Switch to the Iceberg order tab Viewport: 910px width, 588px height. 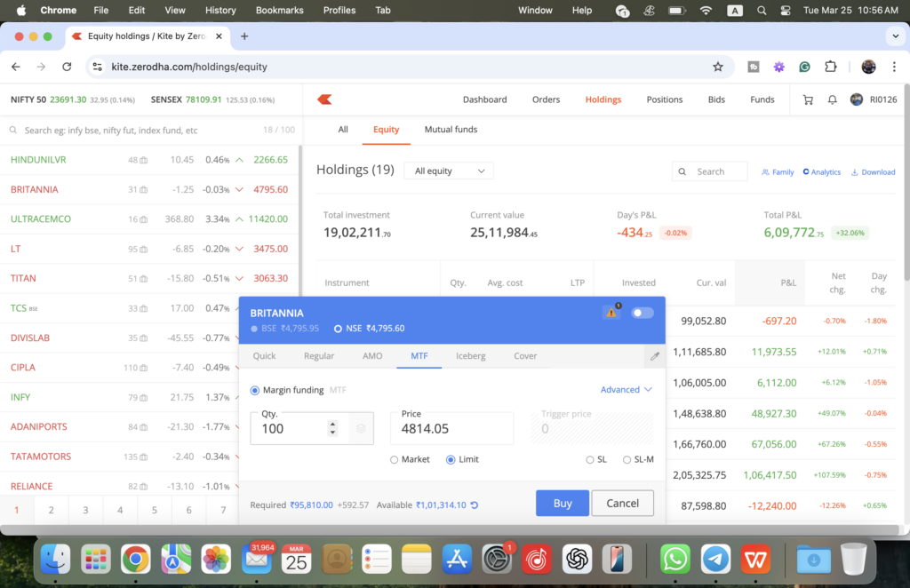tap(471, 356)
